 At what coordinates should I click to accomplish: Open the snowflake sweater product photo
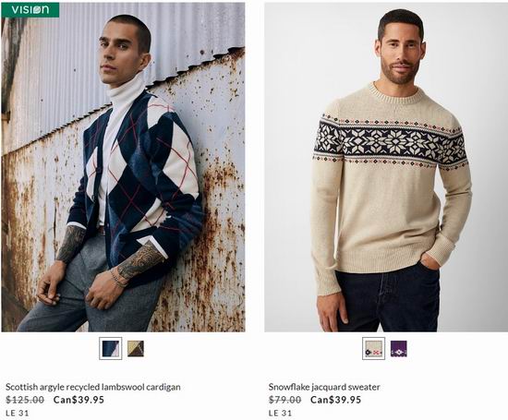point(386,167)
